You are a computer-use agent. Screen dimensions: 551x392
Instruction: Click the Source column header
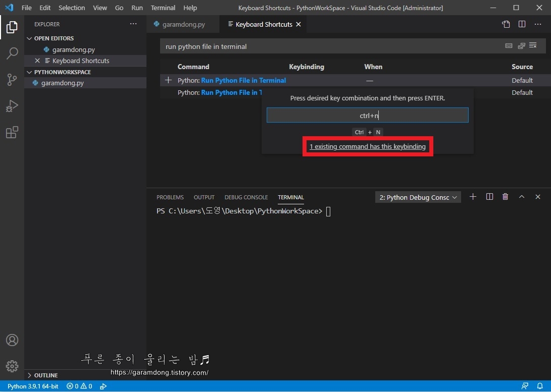pyautogui.click(x=522, y=67)
